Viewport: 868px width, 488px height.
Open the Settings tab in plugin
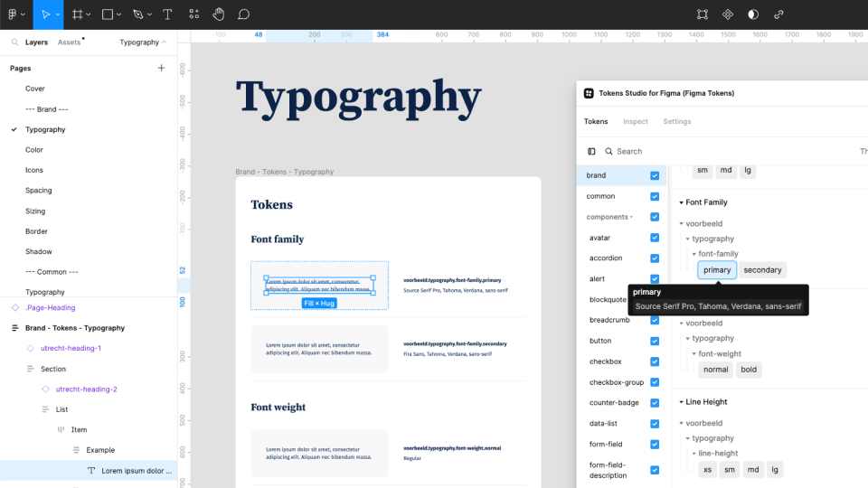coord(677,121)
